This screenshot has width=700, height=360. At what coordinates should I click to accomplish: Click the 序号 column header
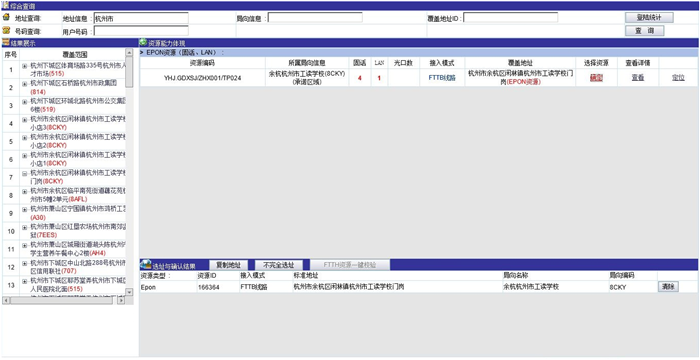point(11,54)
